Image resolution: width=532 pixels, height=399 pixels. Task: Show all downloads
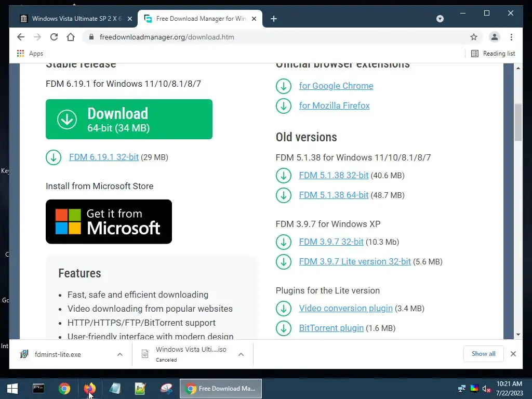[484, 354]
